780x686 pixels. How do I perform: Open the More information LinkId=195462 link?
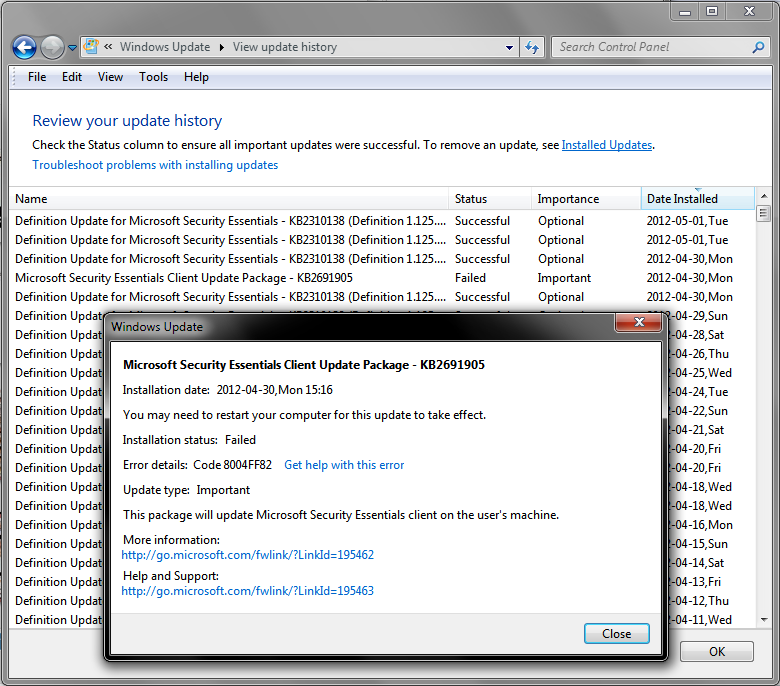point(247,555)
